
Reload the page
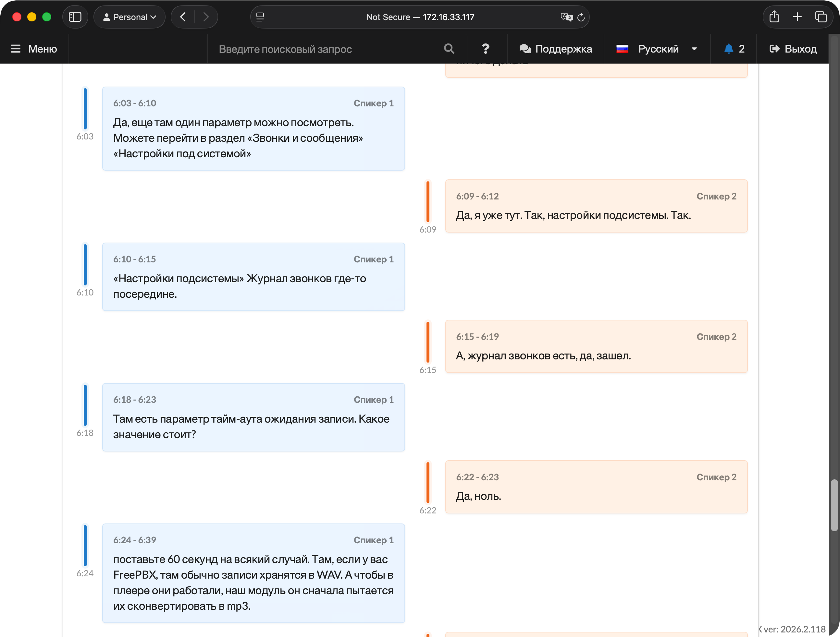[581, 17]
